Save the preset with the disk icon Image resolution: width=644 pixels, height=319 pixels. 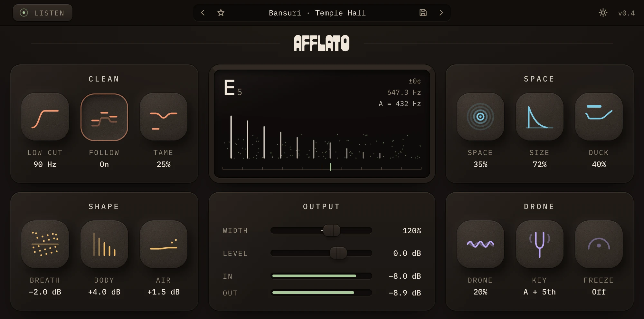point(423,13)
